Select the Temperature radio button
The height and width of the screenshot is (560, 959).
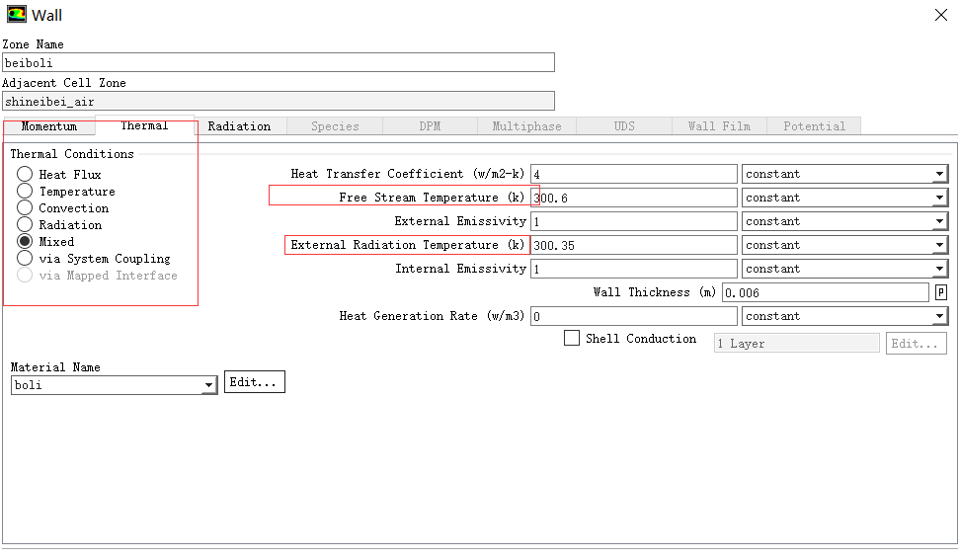tap(25, 192)
